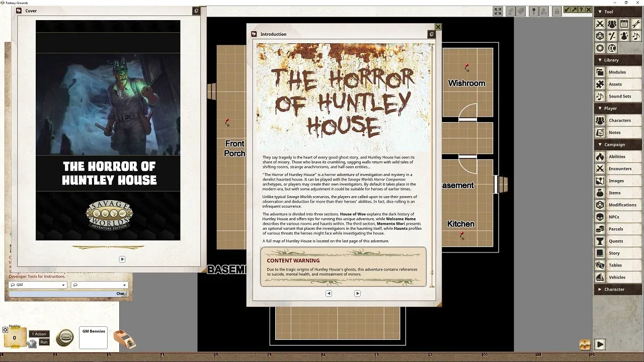Open the gear settings tool icon

600,48
